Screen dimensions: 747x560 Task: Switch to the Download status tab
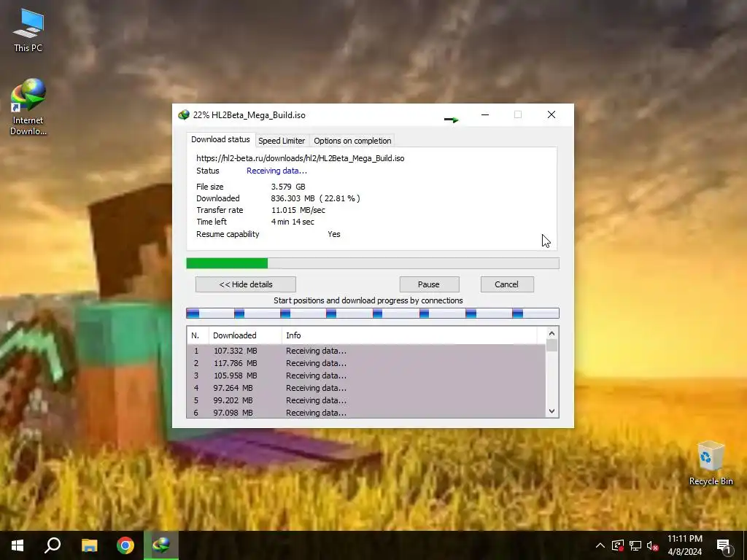point(220,139)
